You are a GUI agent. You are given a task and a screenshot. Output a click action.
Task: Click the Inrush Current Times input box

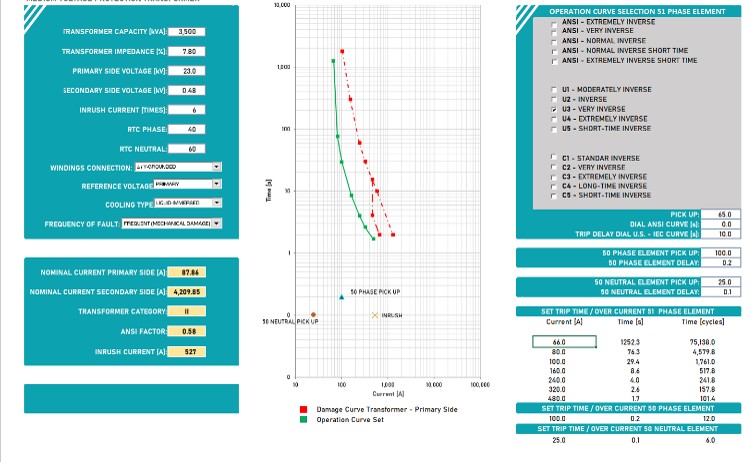tap(187, 109)
